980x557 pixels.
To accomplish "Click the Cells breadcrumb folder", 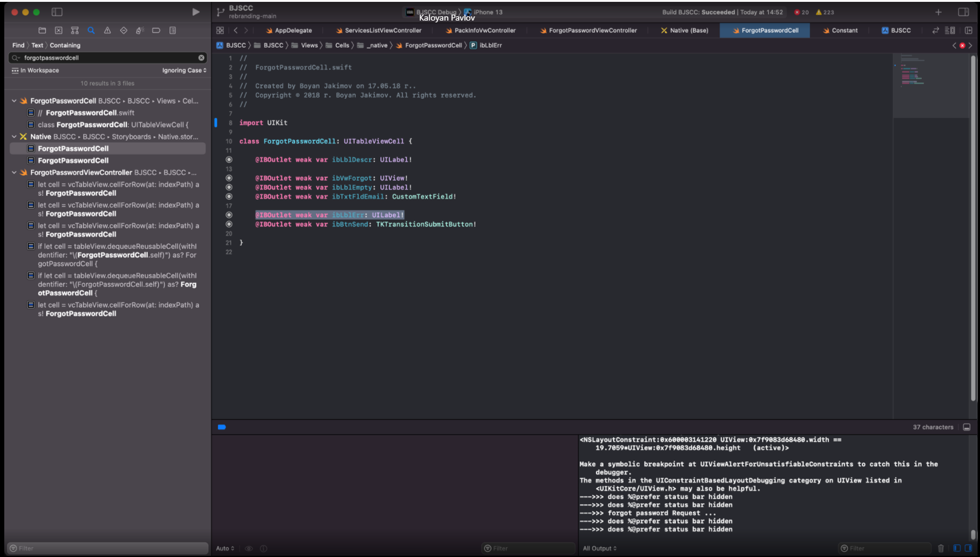I will pos(337,45).
